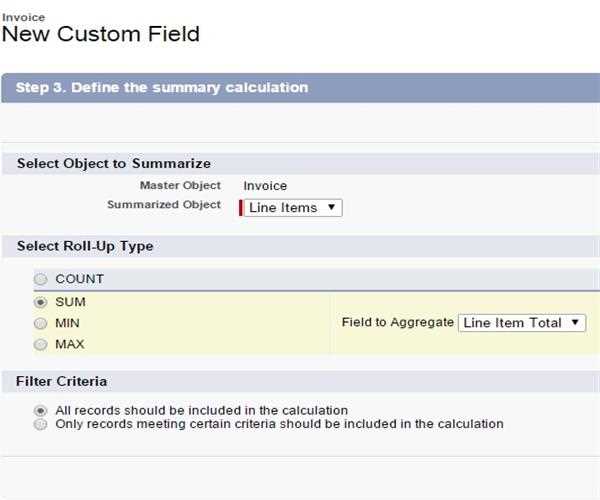Click the 'Only records meeting certain criteria' label text
The height and width of the screenshot is (500, 600).
279,424
